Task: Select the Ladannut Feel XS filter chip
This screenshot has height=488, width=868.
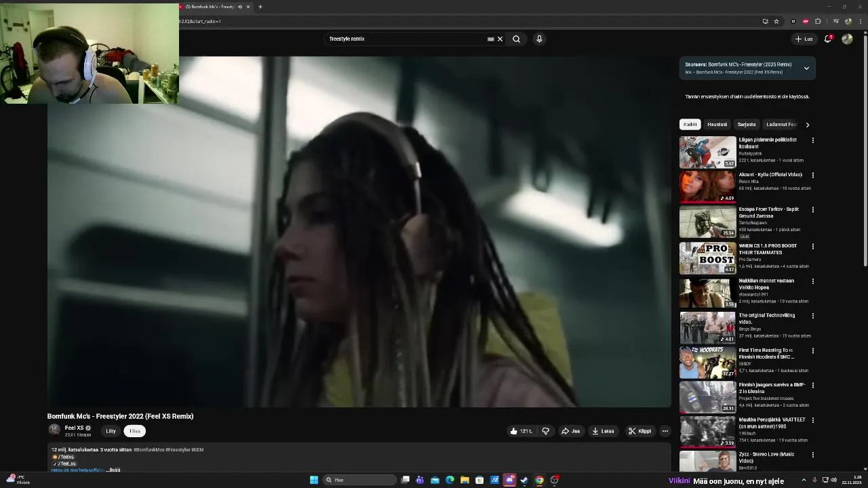Action: point(781,125)
